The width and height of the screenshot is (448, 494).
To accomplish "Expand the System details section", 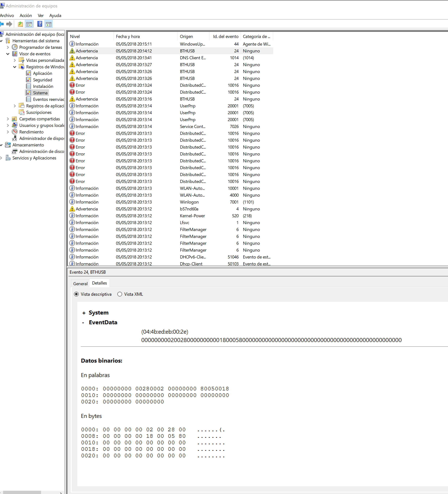I will point(84,313).
